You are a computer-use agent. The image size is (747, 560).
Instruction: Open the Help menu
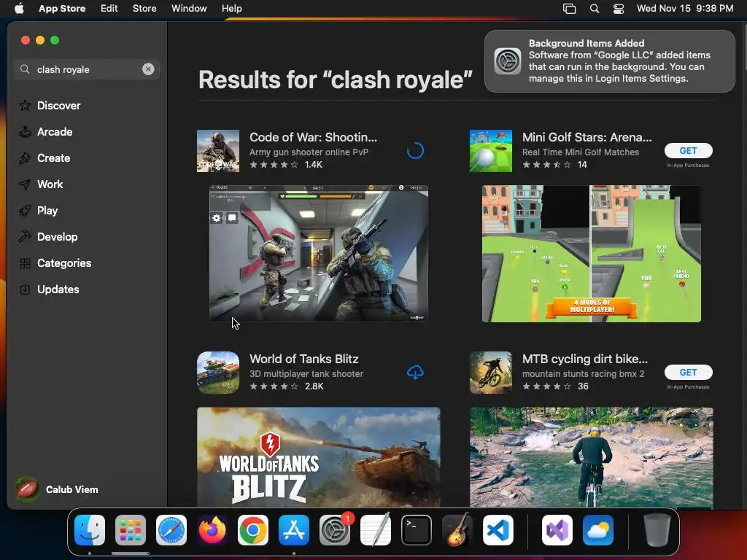(231, 8)
